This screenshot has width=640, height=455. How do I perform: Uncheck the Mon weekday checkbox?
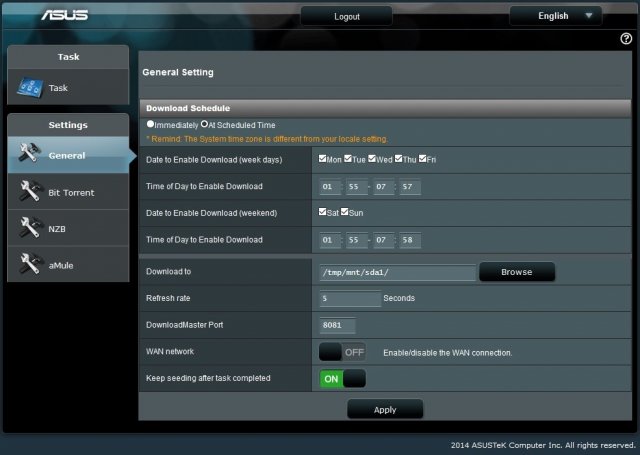point(322,159)
